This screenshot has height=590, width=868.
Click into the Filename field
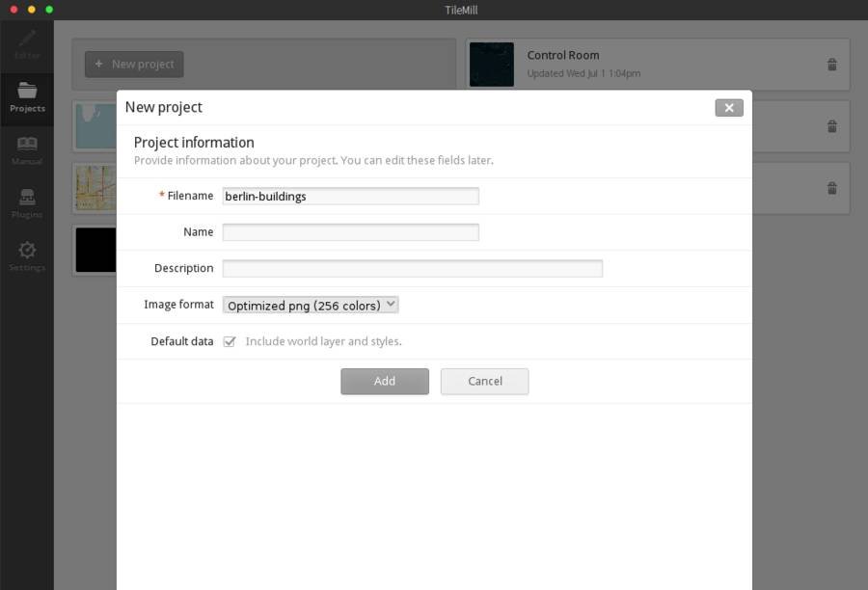[350, 196]
